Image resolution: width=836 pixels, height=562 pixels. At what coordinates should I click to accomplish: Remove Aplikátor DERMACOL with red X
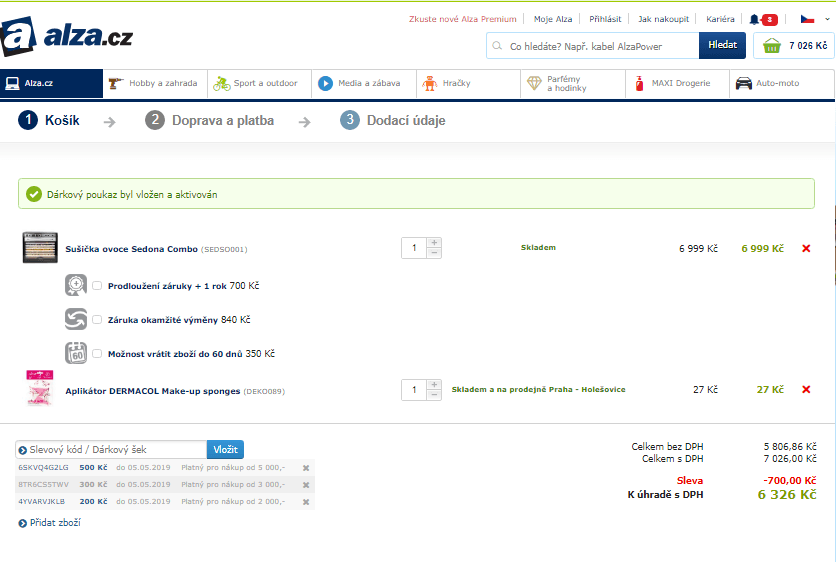(806, 389)
